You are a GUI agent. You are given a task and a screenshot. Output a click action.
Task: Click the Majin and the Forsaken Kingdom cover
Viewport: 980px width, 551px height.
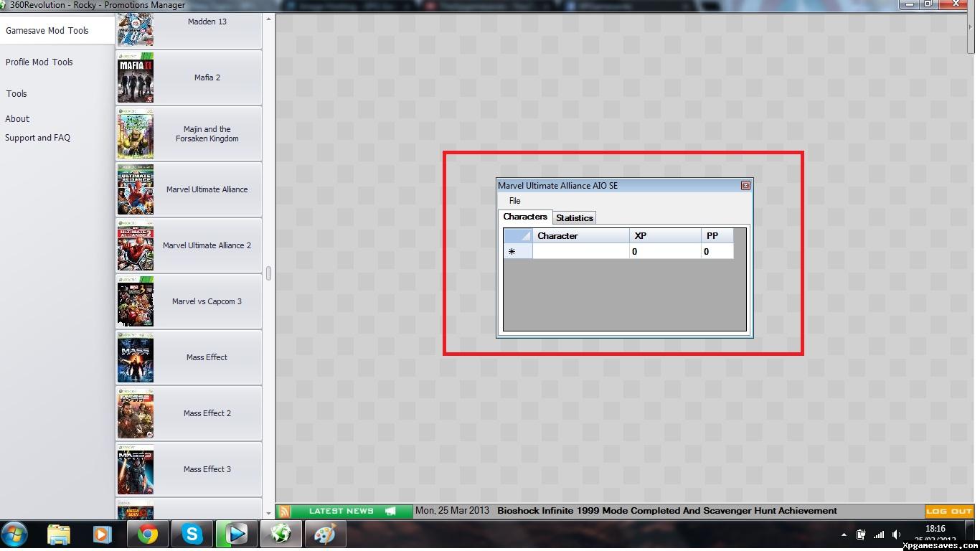(x=136, y=133)
